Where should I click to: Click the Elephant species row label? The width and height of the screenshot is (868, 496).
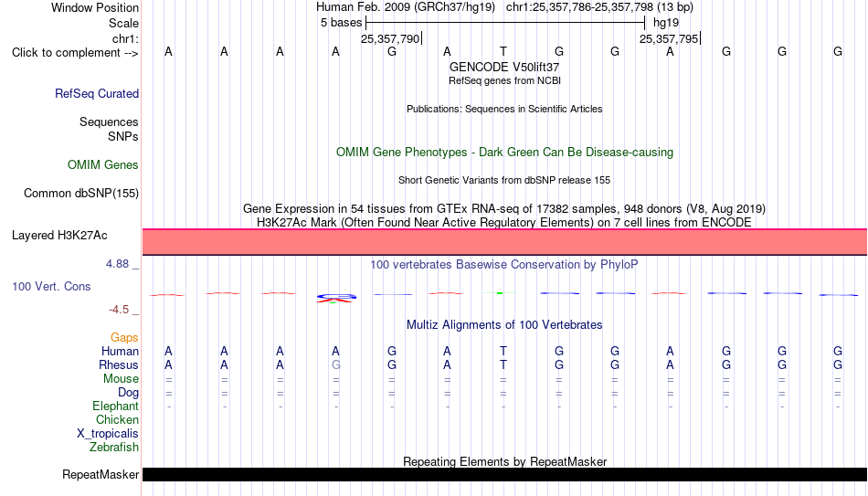[116, 406]
